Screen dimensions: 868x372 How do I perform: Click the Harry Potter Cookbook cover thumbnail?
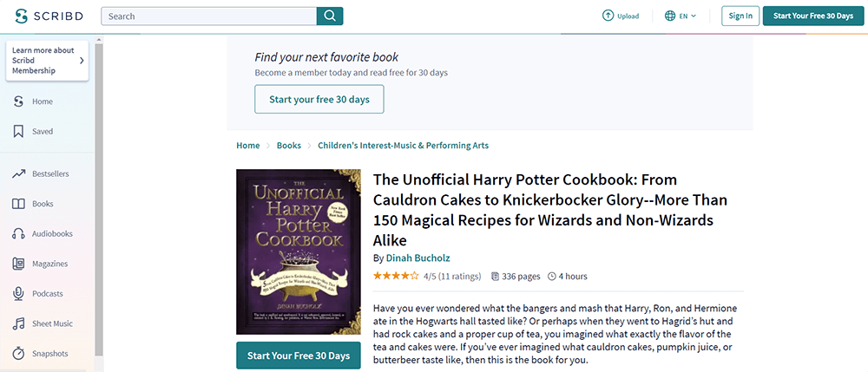click(299, 251)
